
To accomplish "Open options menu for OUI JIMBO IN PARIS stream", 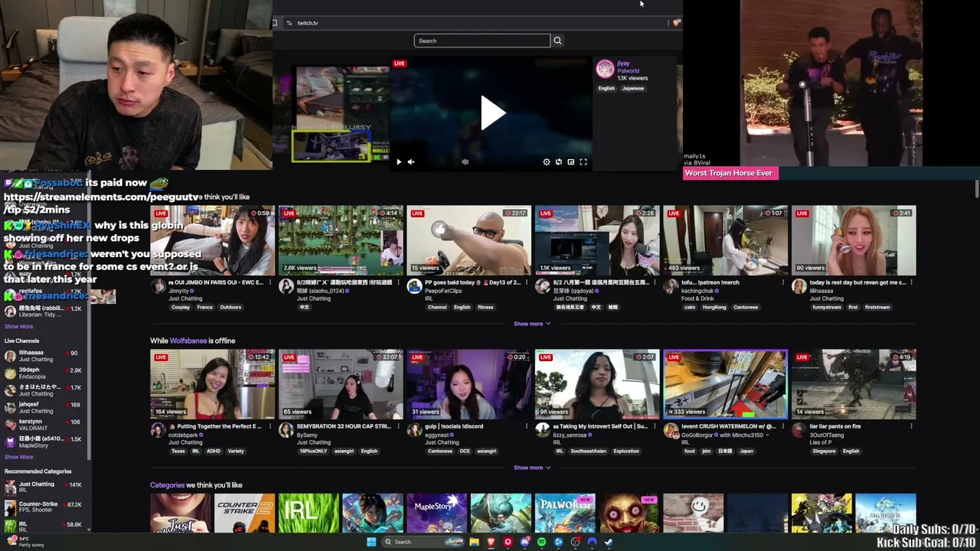I will pos(269,282).
